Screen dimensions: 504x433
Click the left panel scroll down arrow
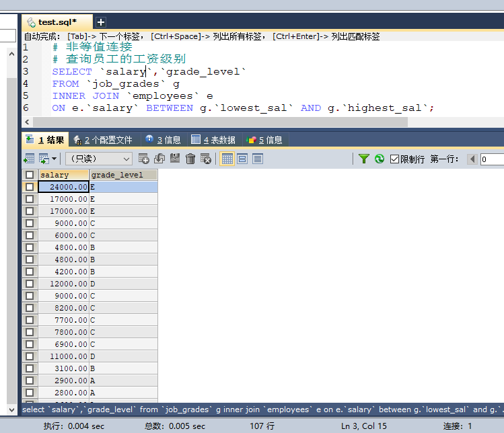tap(12, 410)
